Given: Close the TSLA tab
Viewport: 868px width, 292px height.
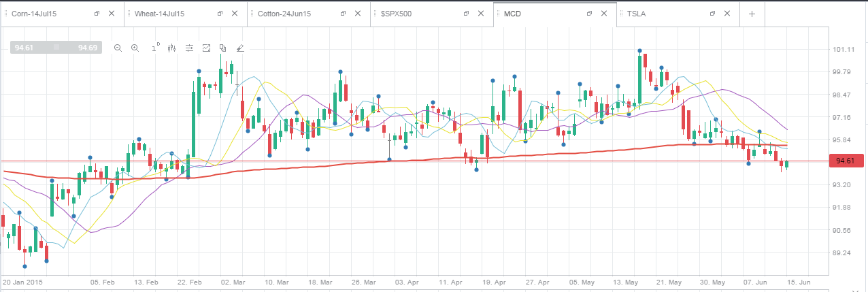Looking at the screenshot, I should [728, 14].
